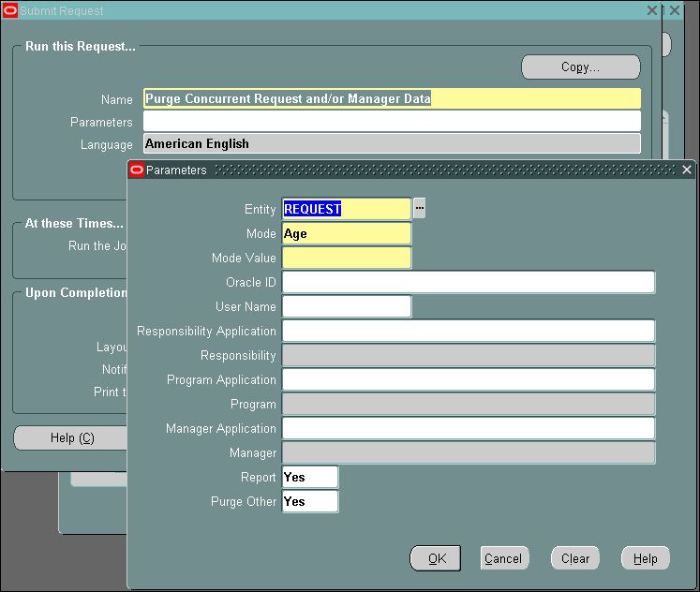Click Help (C) in Submit Request window

[71, 438]
